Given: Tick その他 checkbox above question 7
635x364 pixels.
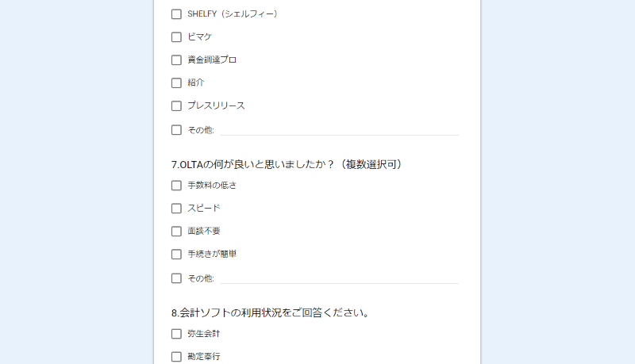Looking at the screenshot, I should click(176, 130).
